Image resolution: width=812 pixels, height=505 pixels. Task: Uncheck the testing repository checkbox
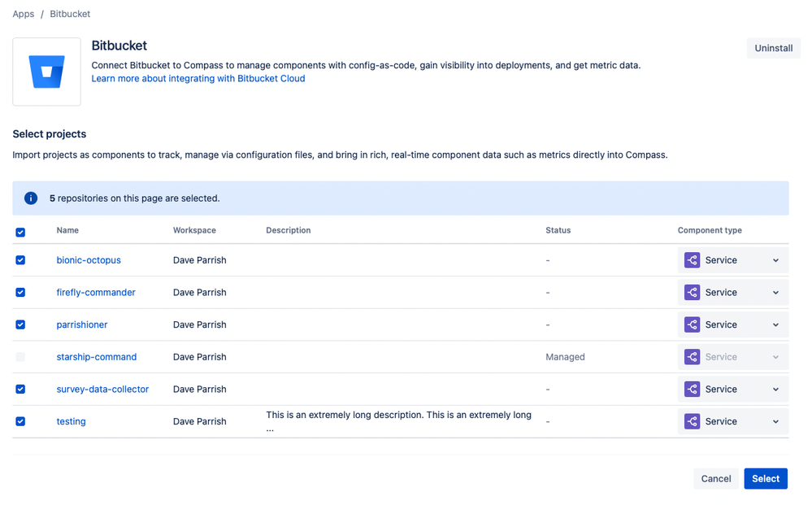pos(20,421)
